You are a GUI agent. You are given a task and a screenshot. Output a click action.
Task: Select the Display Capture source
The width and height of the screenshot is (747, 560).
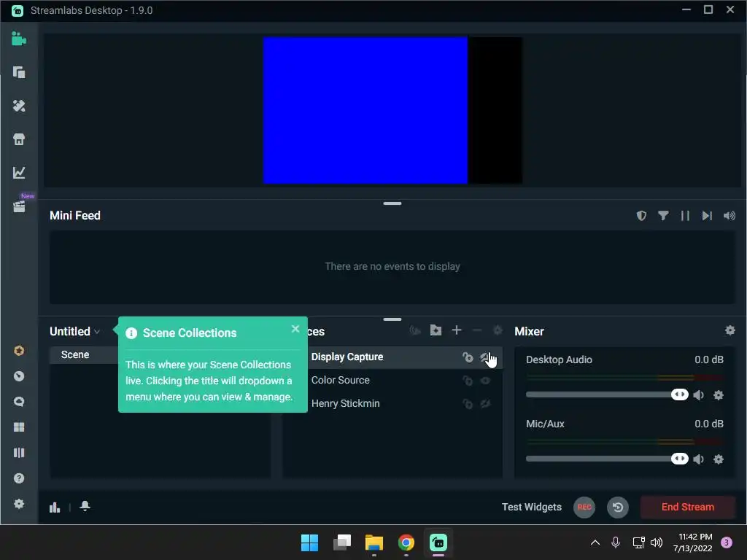[x=347, y=357]
